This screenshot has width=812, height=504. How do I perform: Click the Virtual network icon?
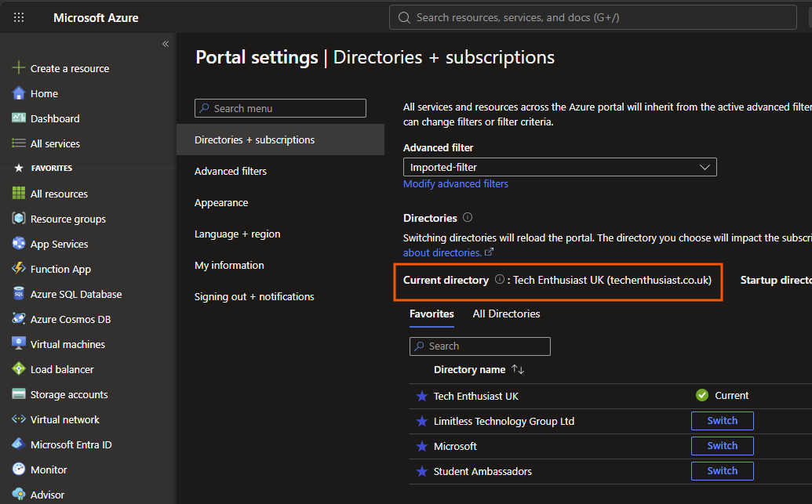point(19,419)
